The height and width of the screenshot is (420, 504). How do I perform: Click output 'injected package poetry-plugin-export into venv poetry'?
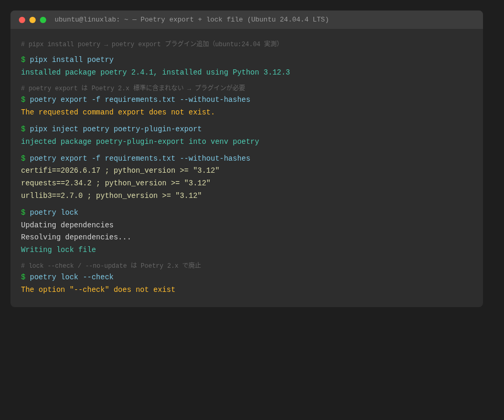pos(140,142)
